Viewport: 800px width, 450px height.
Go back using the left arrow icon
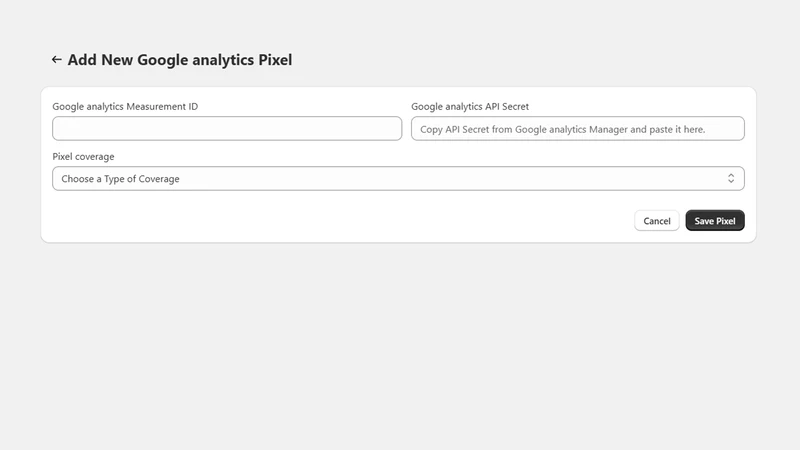coord(57,60)
